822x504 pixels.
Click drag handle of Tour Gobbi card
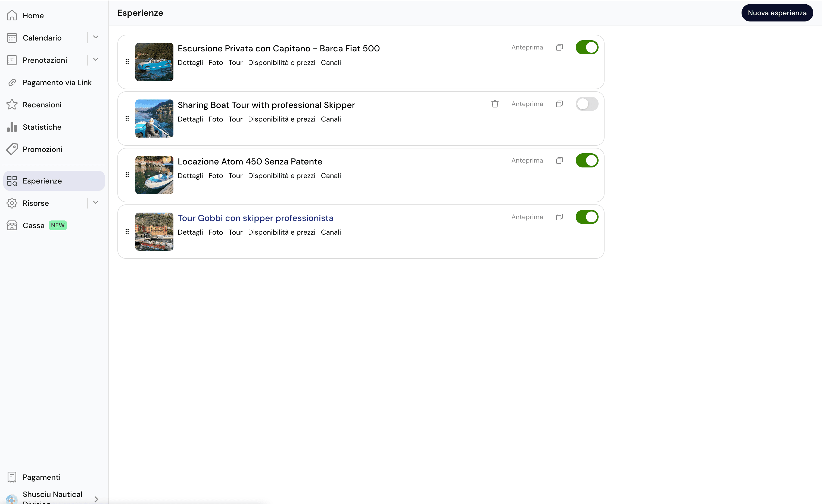point(127,232)
